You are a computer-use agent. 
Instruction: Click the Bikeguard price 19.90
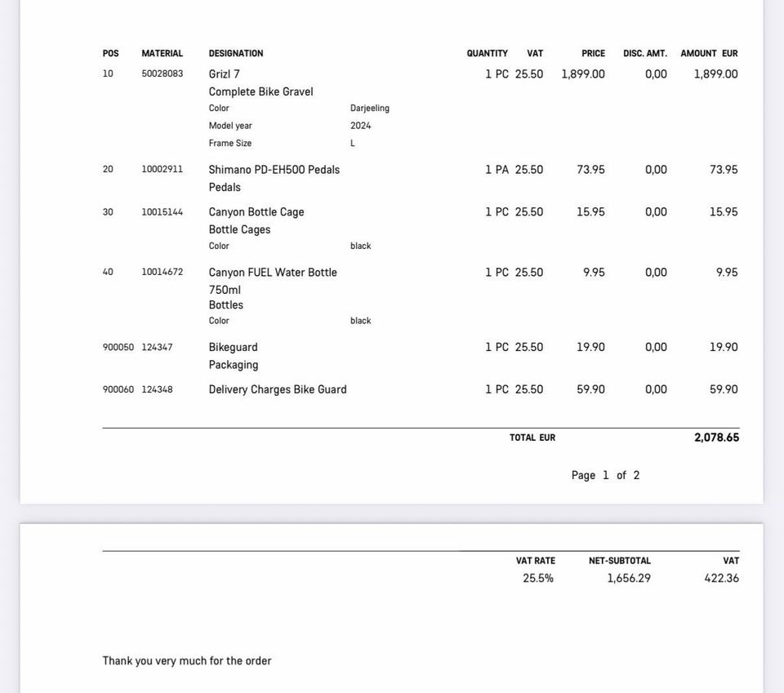coord(590,347)
